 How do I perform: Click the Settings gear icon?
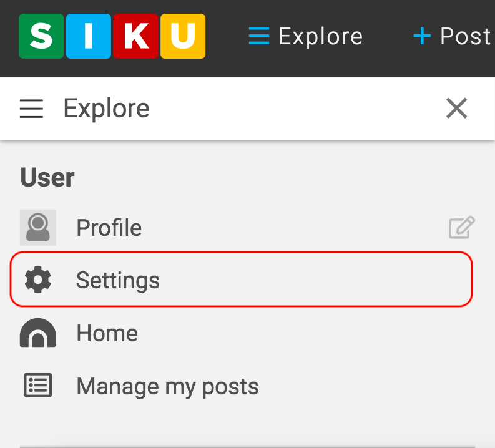point(38,280)
